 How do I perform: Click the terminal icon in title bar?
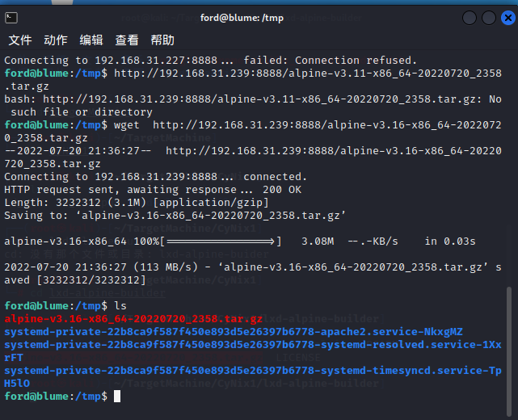point(11,18)
